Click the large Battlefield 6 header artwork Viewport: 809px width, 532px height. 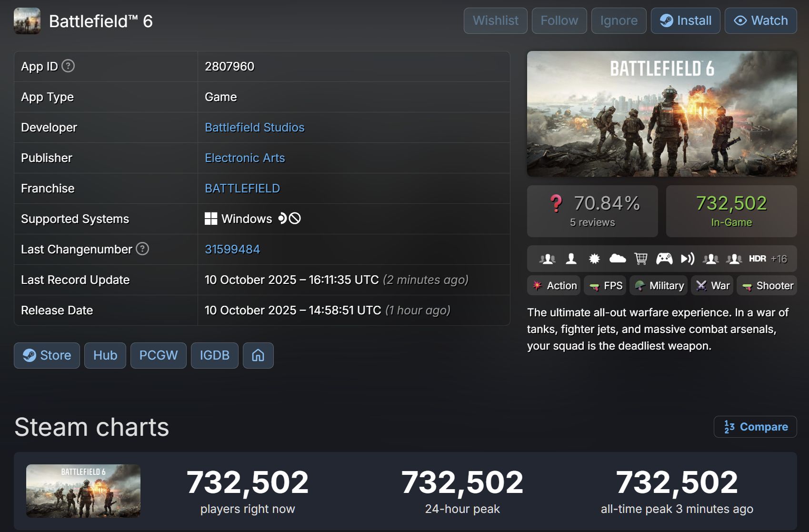coord(662,114)
